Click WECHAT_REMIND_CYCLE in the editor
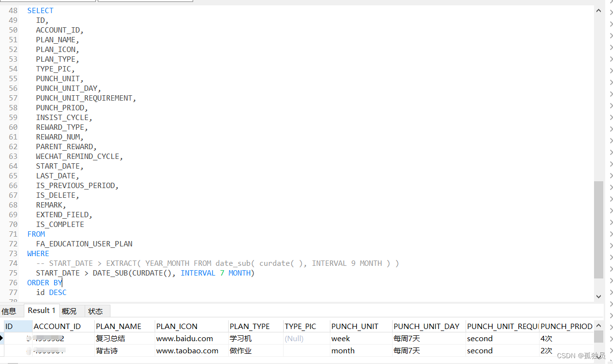The image size is (613, 364). click(x=77, y=156)
